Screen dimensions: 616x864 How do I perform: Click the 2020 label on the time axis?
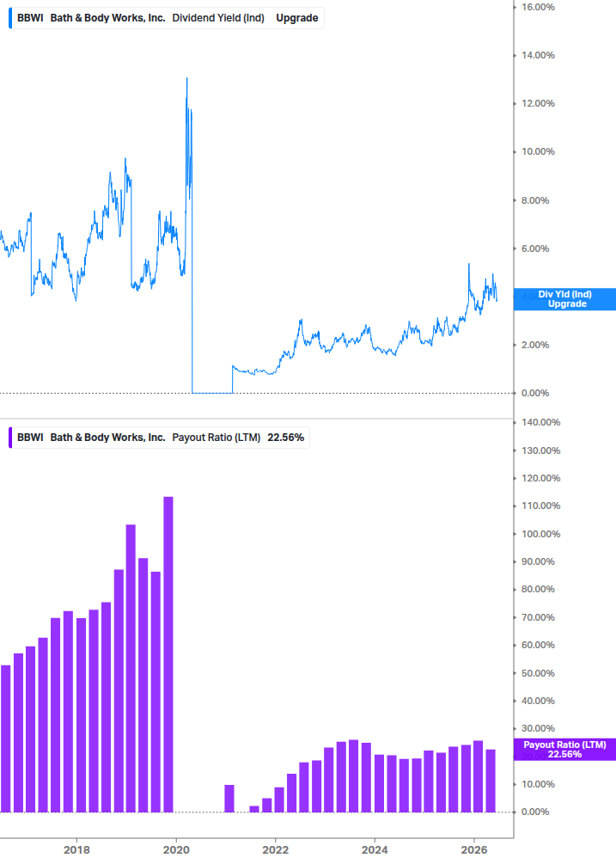[176, 849]
